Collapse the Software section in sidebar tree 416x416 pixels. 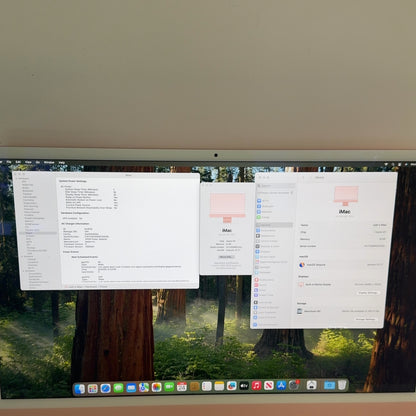(x=24, y=271)
